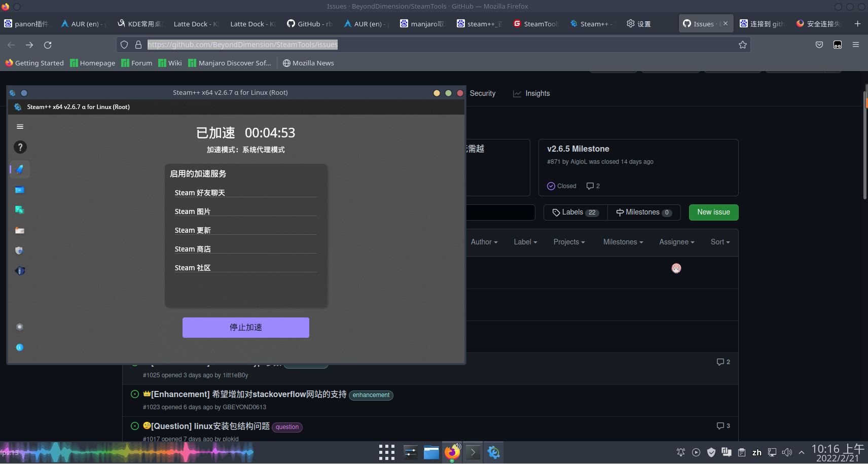Click the Firefox extension icon beside Pocket
This screenshot has height=464, width=868.
coord(838,45)
